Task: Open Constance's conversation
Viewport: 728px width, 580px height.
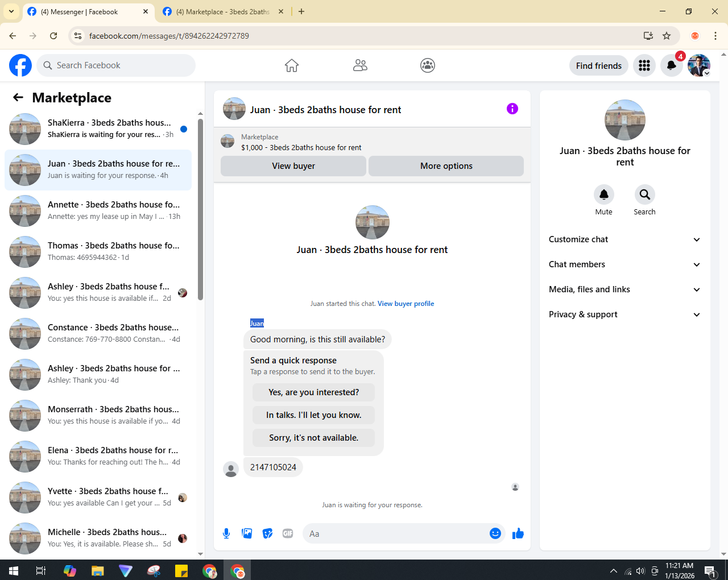Action: click(98, 334)
